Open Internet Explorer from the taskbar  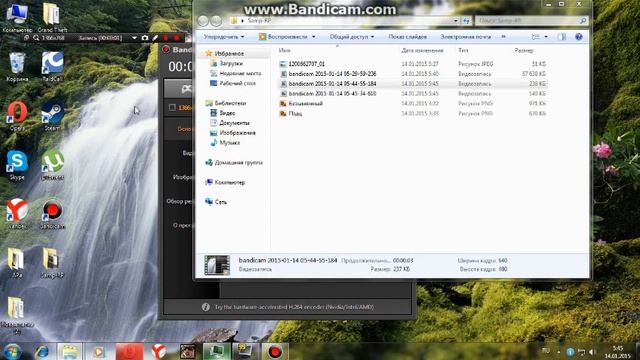pos(42,351)
